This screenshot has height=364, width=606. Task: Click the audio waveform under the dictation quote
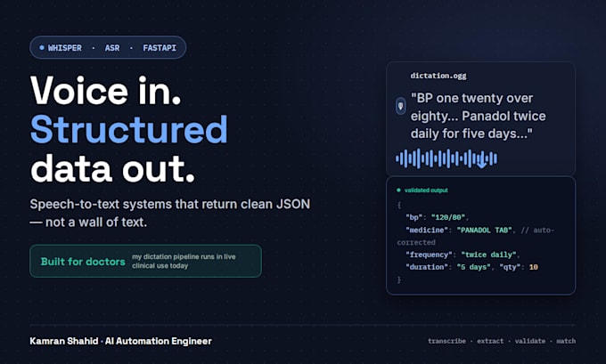446,158
